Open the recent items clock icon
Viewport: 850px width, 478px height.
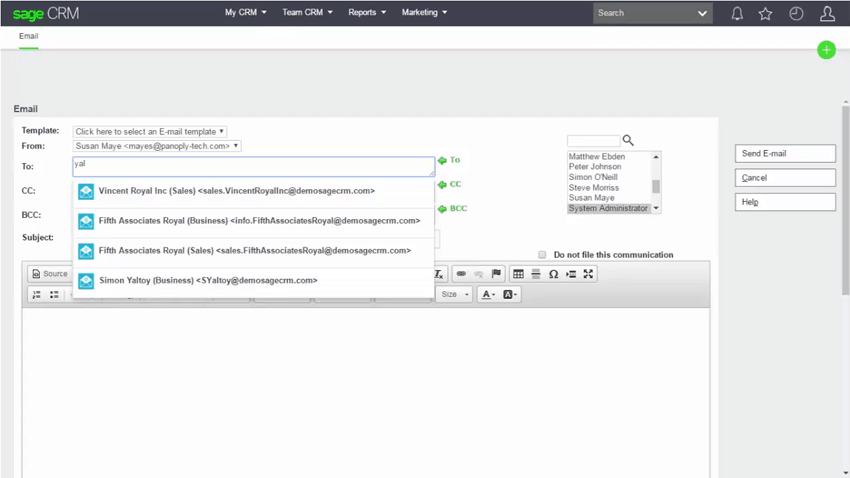796,14
